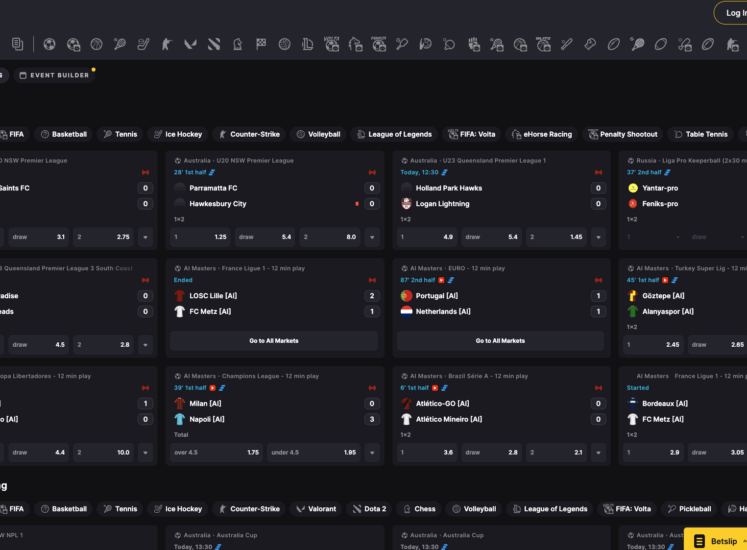Open stats icon on Parramatta FC card

coord(212,173)
